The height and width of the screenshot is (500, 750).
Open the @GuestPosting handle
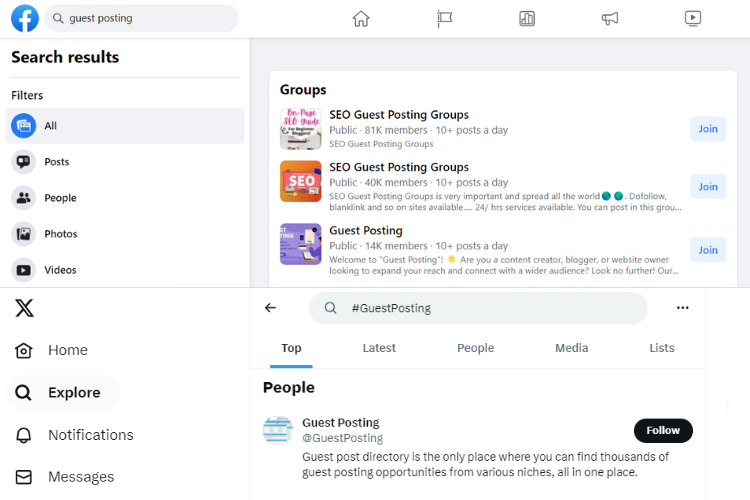pyautogui.click(x=342, y=438)
